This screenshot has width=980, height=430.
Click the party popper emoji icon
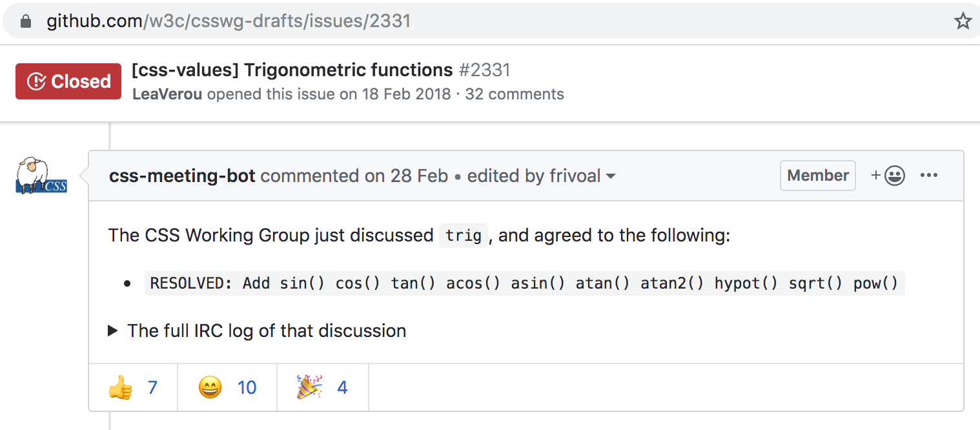pyautogui.click(x=310, y=387)
